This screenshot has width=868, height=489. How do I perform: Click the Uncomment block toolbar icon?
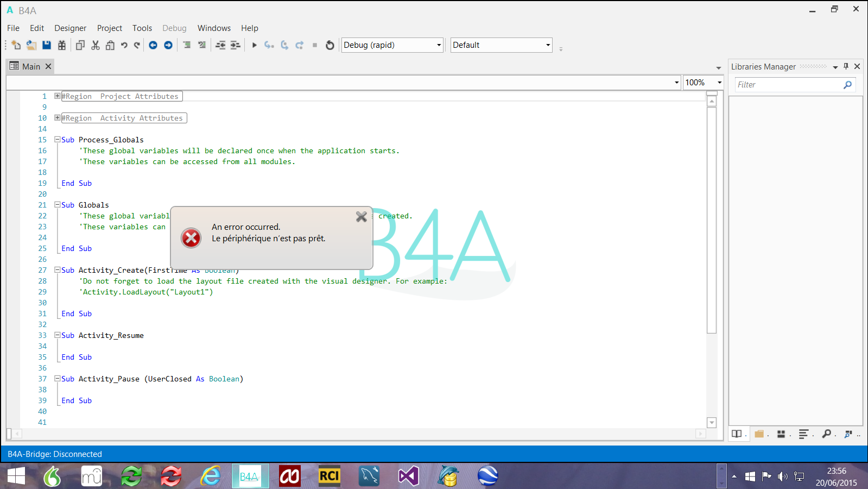[202, 45]
